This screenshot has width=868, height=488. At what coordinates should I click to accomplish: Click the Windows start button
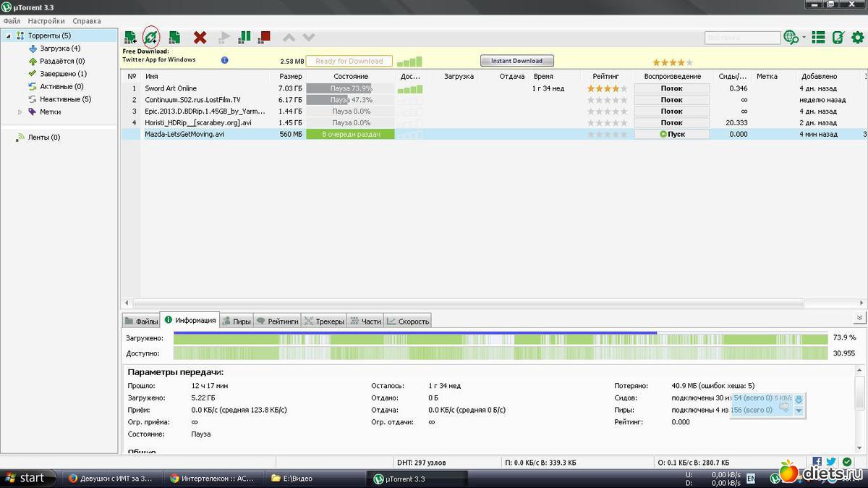25,478
